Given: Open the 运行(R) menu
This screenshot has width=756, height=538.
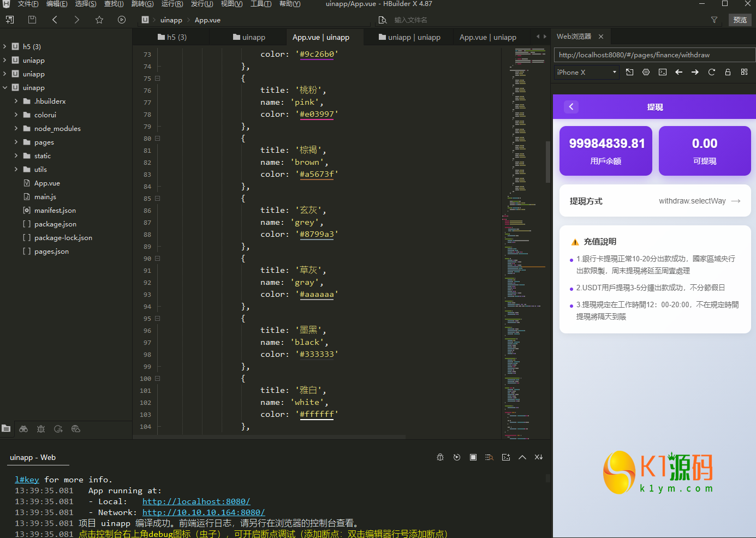Looking at the screenshot, I should (172, 4).
